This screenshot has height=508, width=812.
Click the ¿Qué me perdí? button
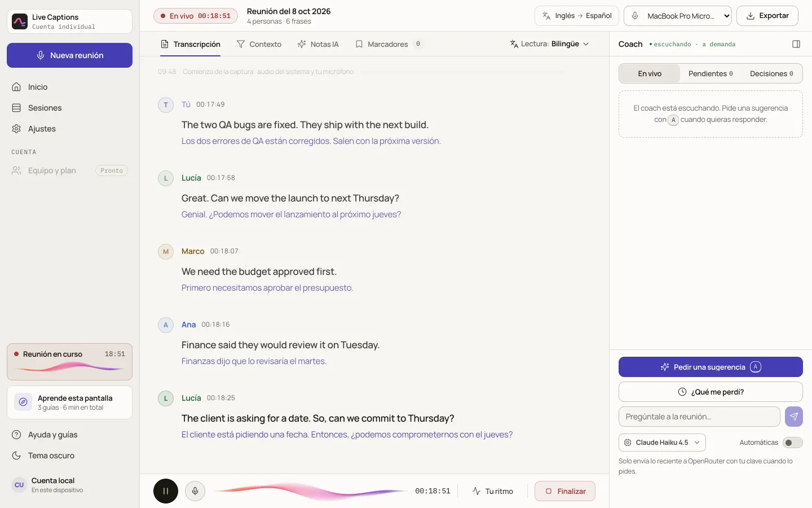click(710, 392)
